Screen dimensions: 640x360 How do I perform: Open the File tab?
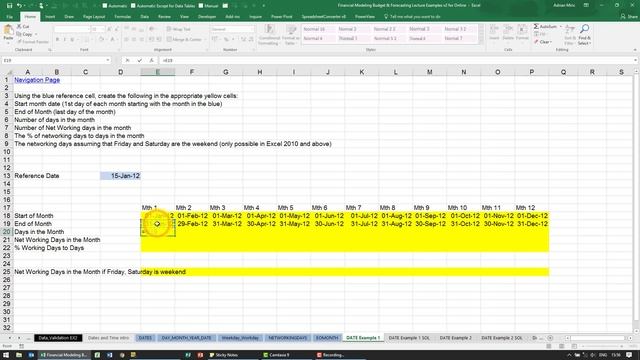(x=9, y=17)
